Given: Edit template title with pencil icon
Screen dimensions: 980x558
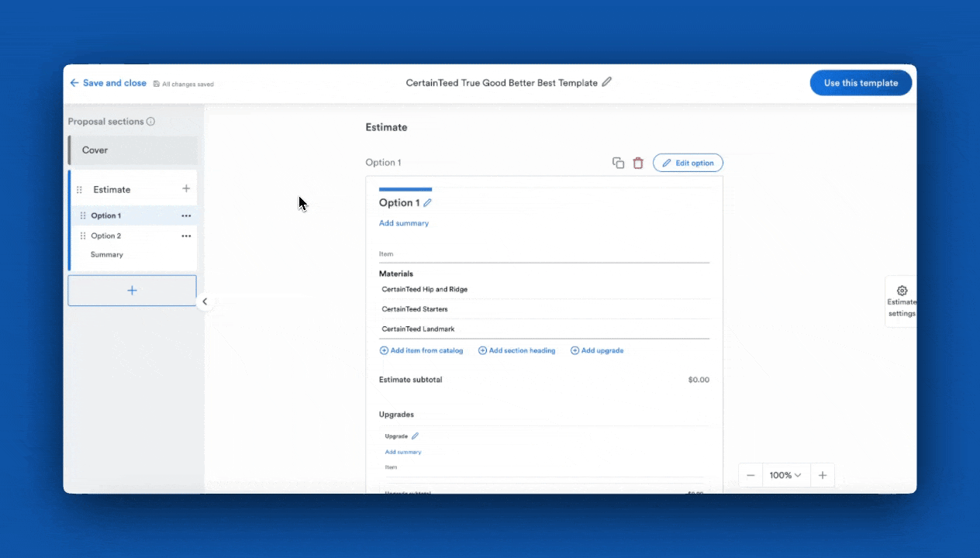Looking at the screenshot, I should pos(607,82).
